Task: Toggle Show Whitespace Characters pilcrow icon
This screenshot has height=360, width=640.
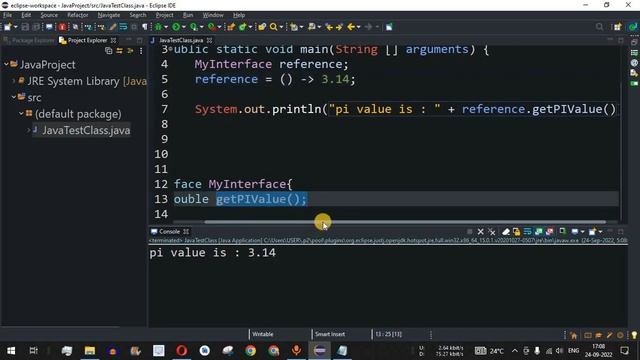Action: pyautogui.click(x=144, y=27)
